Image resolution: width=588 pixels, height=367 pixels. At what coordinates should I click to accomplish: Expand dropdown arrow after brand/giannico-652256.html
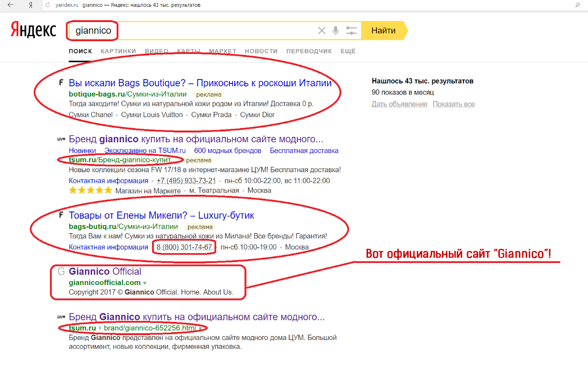click(200, 328)
